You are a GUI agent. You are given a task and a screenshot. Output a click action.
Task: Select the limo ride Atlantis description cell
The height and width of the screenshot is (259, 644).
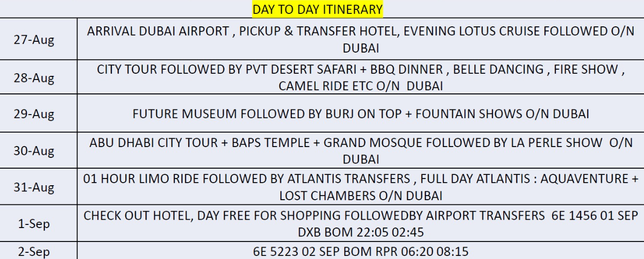tap(360, 187)
